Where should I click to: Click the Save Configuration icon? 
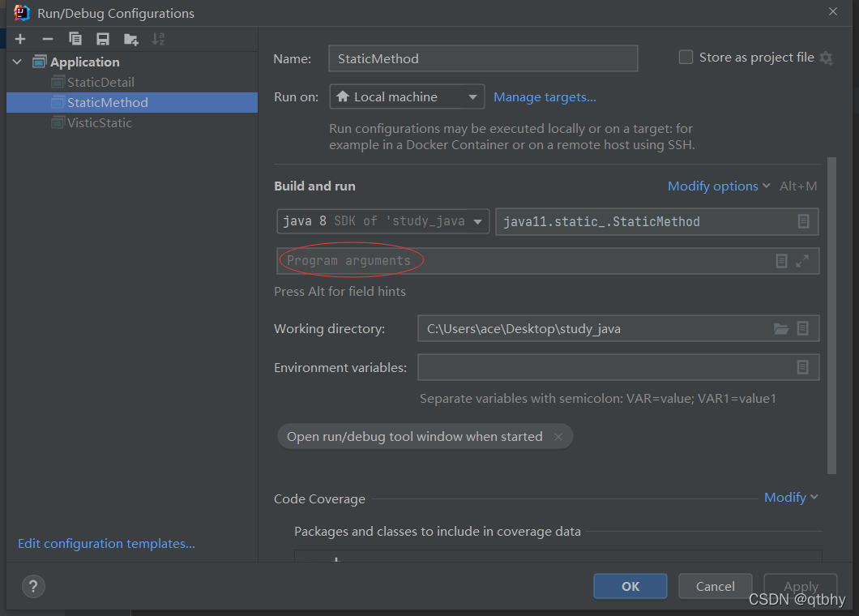pyautogui.click(x=103, y=39)
